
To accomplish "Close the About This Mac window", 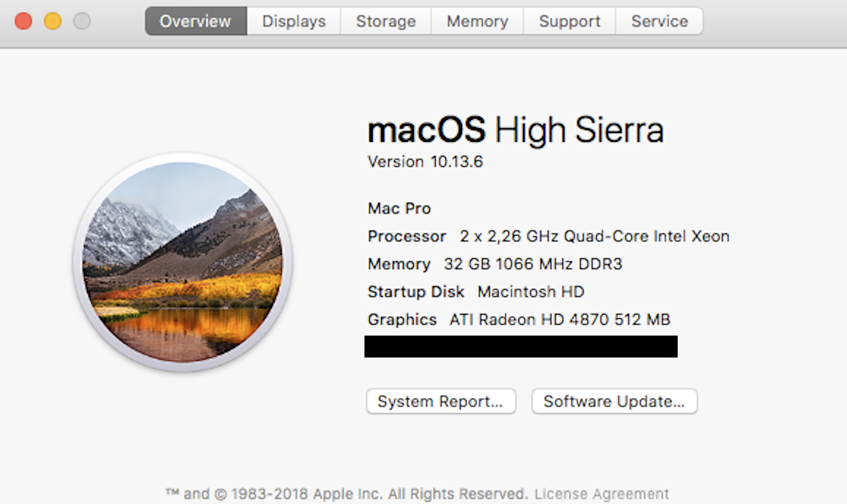I will coord(23,21).
